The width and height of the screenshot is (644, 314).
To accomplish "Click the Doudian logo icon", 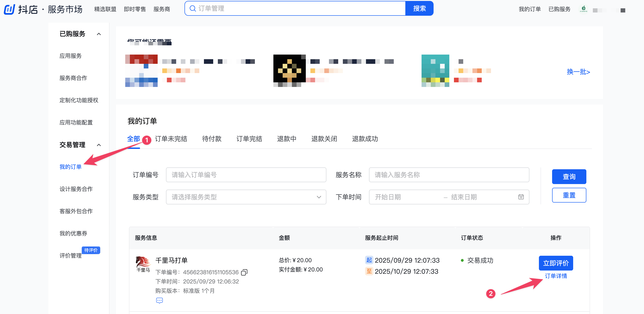I will point(9,9).
